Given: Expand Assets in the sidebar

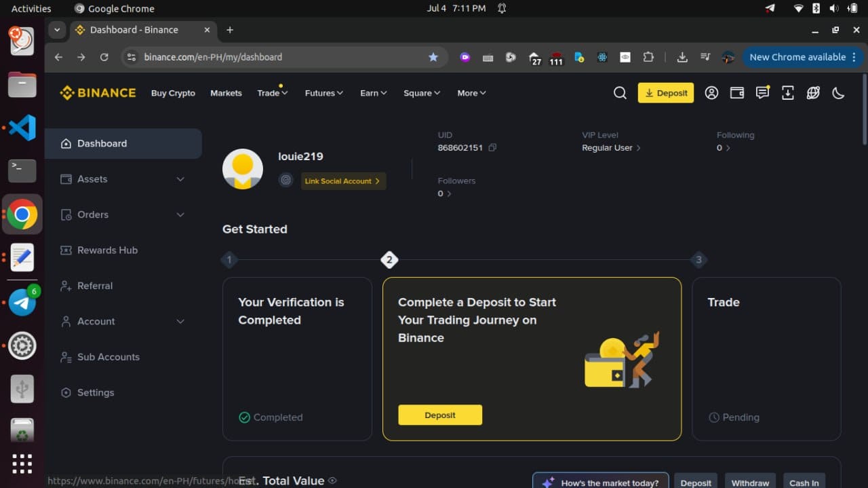Looking at the screenshot, I should pyautogui.click(x=123, y=179).
